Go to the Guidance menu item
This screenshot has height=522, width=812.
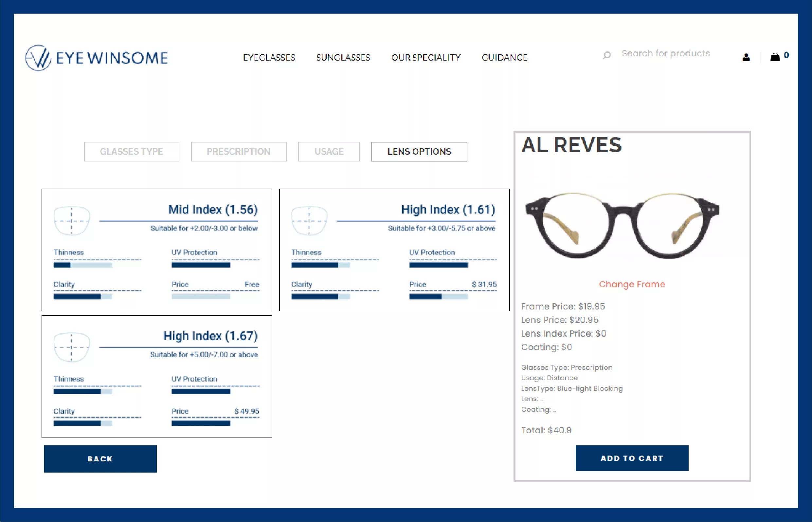tap(504, 58)
